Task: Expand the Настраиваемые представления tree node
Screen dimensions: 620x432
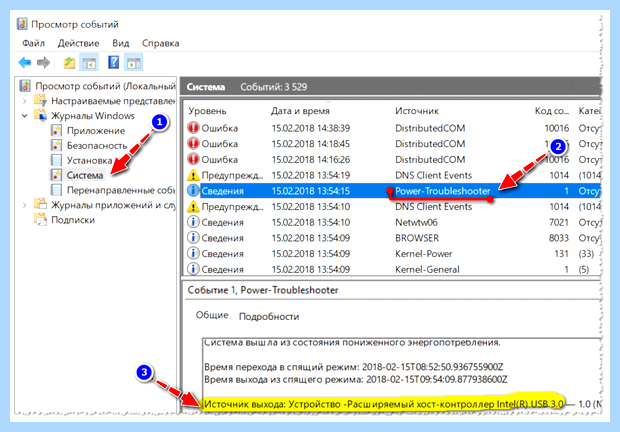Action: click(25, 101)
